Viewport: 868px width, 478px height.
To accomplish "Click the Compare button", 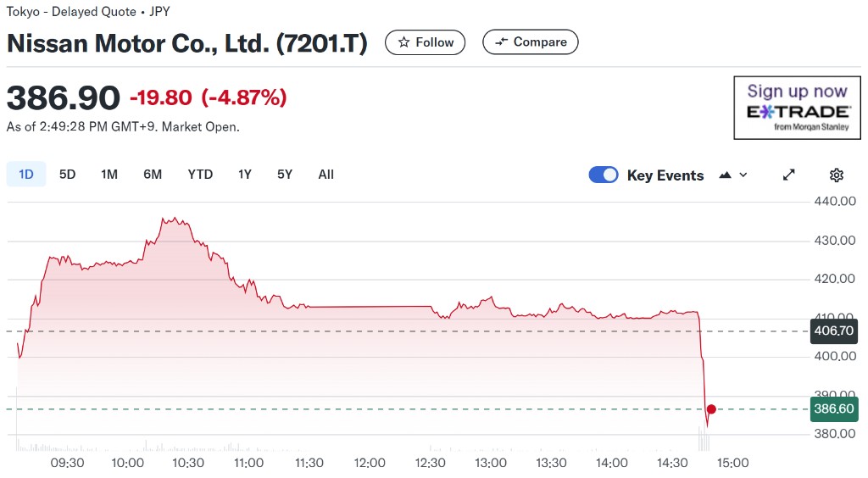I will pos(531,42).
